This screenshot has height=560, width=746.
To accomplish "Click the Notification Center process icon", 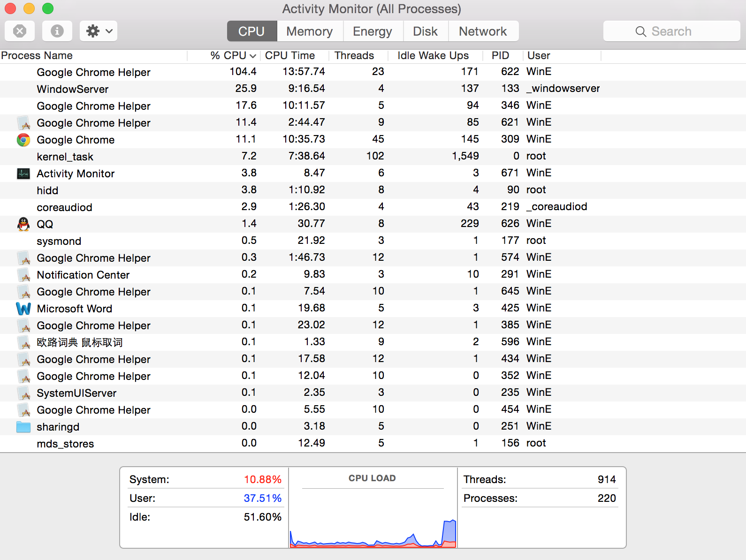I will pos(23,275).
